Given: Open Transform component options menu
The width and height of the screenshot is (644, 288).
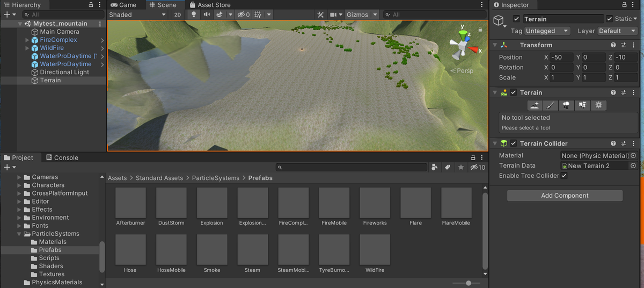Looking at the screenshot, I should [634, 45].
